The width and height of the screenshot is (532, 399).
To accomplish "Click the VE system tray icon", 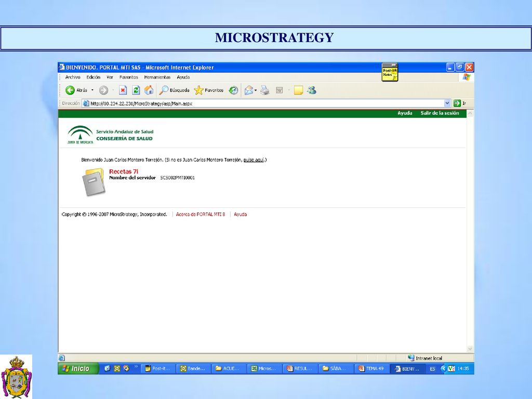I will tap(451, 368).
